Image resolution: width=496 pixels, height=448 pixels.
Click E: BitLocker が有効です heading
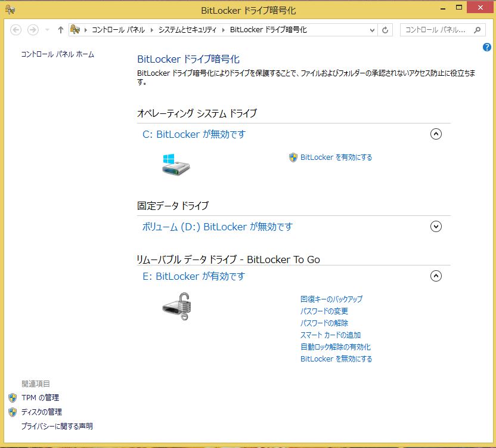pyautogui.click(x=194, y=276)
